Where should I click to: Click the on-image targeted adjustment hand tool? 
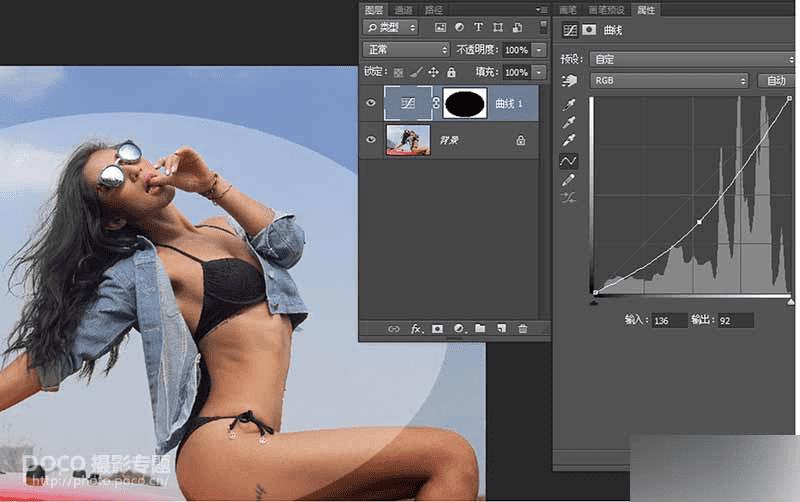[569, 81]
